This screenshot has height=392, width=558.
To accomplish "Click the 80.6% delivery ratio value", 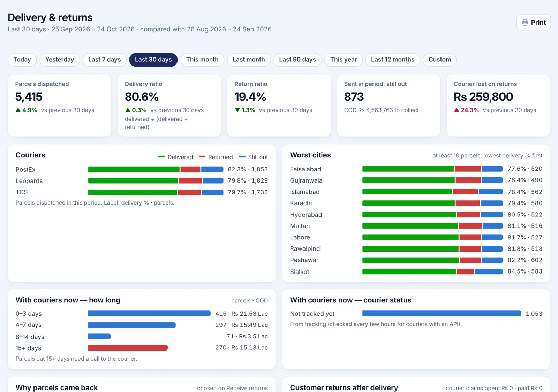I will tap(142, 97).
